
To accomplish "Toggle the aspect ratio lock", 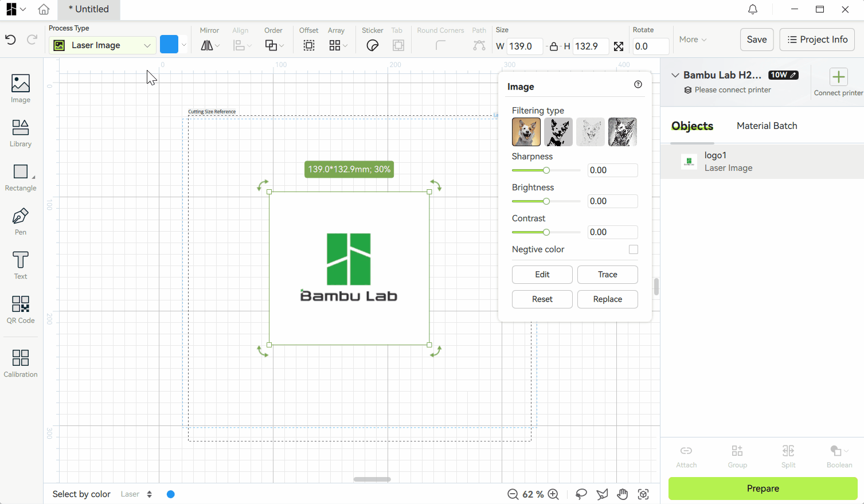I will 553,46.
